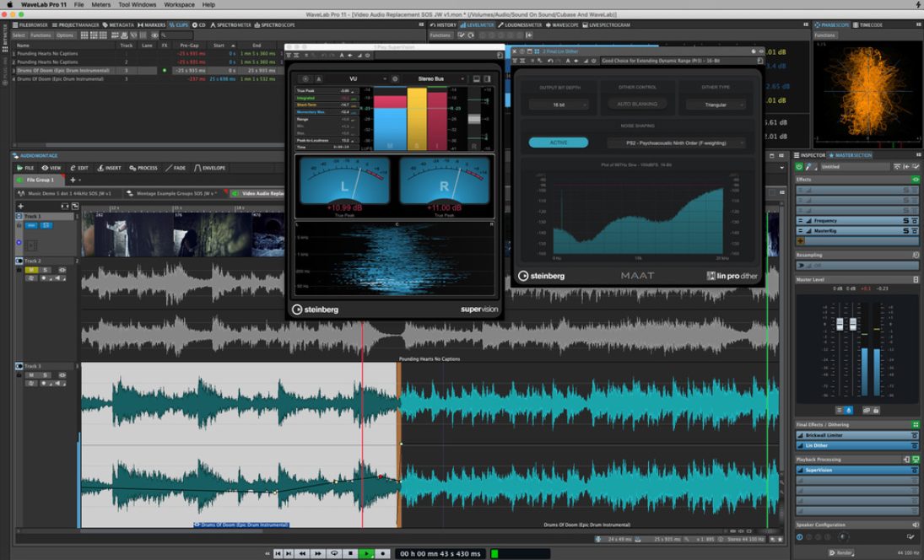The image size is (924, 560).
Task: Click the Record button in transport bar
Action: pyautogui.click(x=383, y=553)
